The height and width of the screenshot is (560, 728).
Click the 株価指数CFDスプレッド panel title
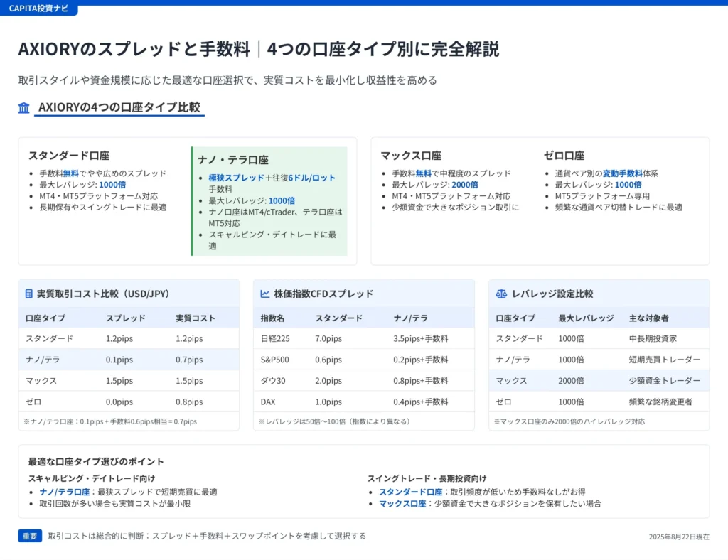click(x=323, y=294)
